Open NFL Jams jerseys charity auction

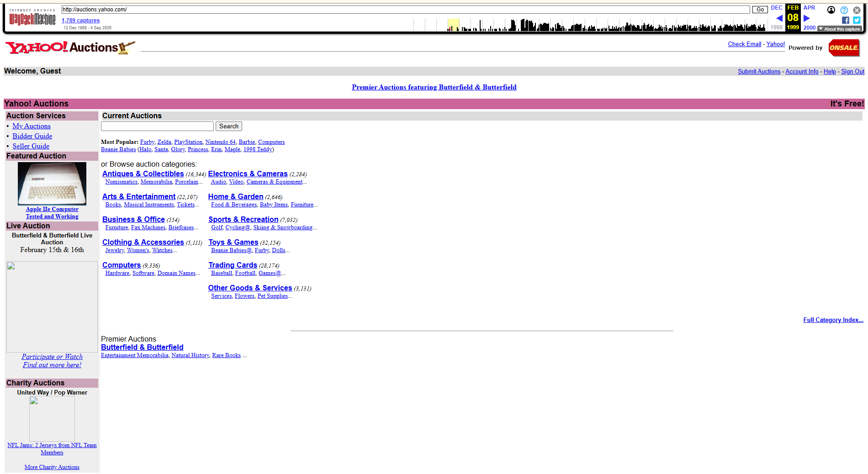(x=52, y=449)
